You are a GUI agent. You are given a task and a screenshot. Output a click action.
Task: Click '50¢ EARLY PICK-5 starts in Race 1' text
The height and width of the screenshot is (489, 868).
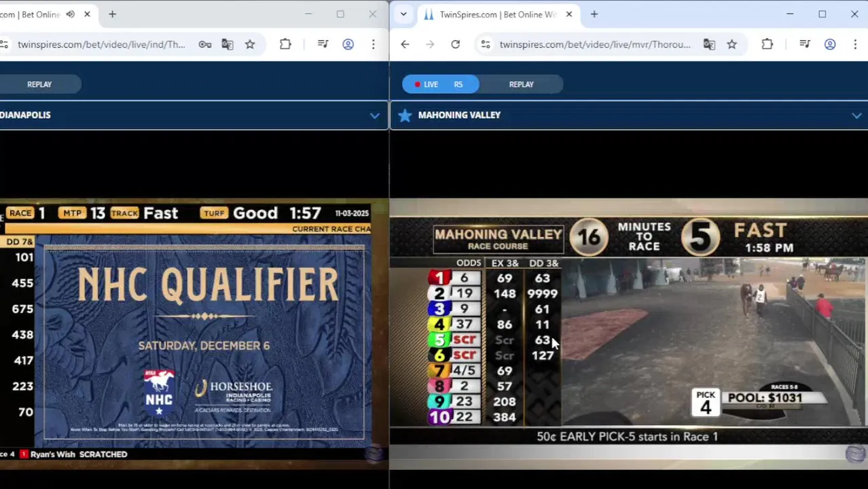pyautogui.click(x=628, y=437)
